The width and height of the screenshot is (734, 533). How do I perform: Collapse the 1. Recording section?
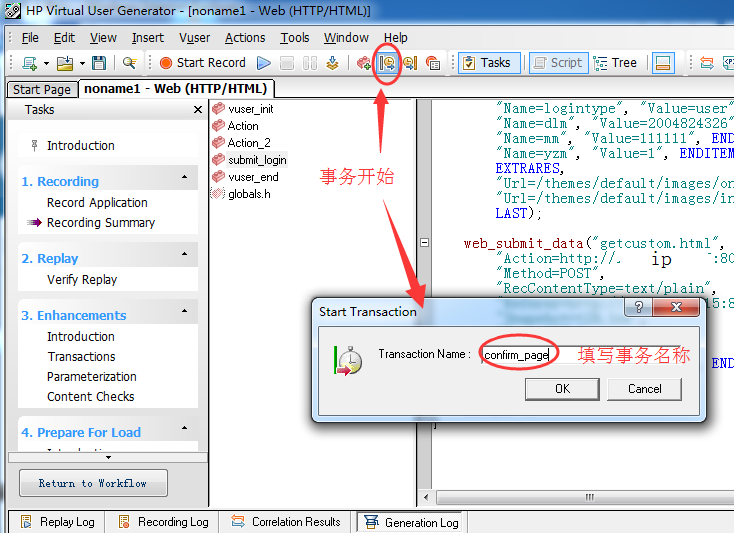184,177
